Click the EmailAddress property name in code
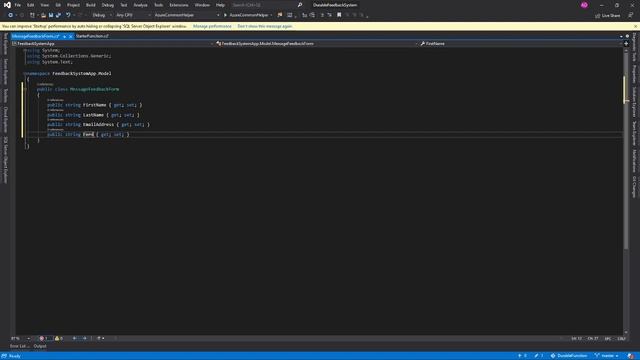This screenshot has width=640, height=360. 98,124
